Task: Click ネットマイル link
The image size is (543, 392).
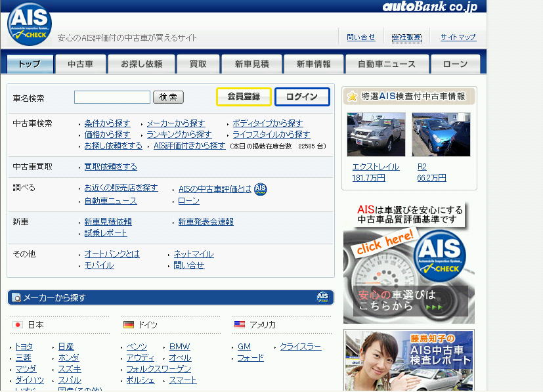Action: tap(194, 254)
